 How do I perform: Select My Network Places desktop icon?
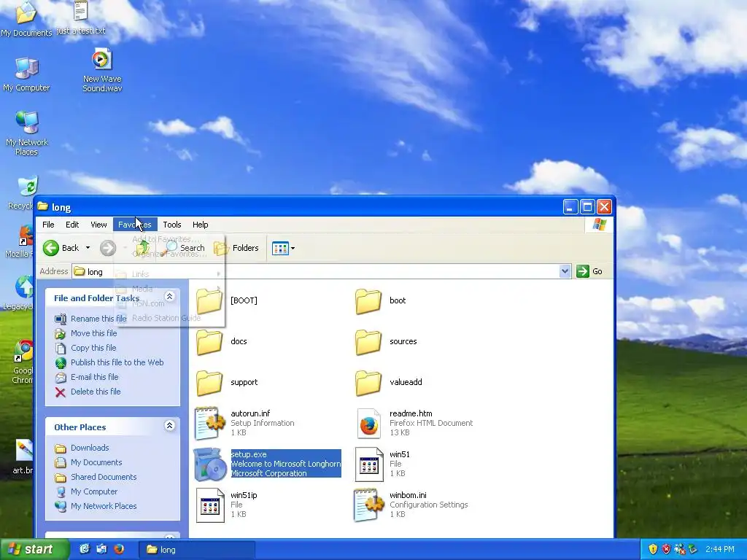coord(27,134)
